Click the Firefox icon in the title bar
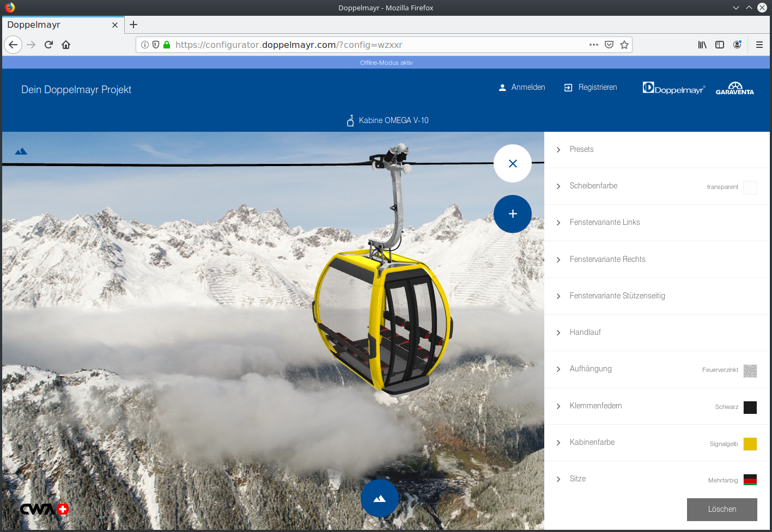This screenshot has height=532, width=772. pos(10,8)
